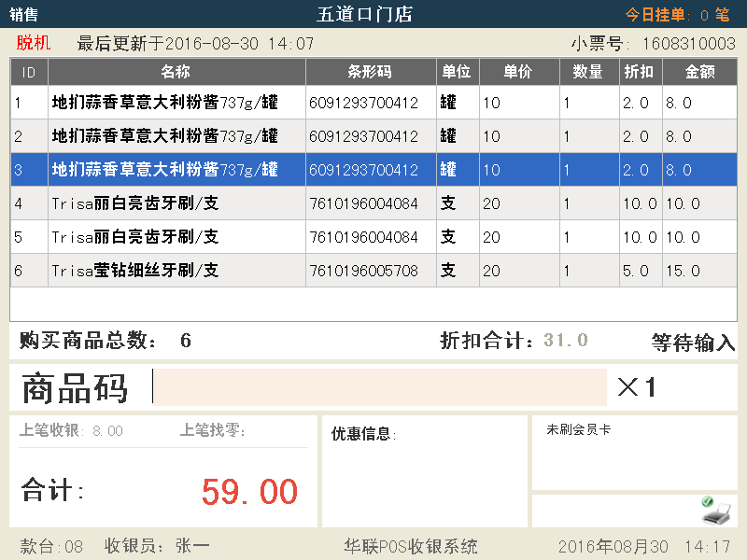Click the 脱机 offline status label
The image size is (747, 560).
(x=34, y=43)
